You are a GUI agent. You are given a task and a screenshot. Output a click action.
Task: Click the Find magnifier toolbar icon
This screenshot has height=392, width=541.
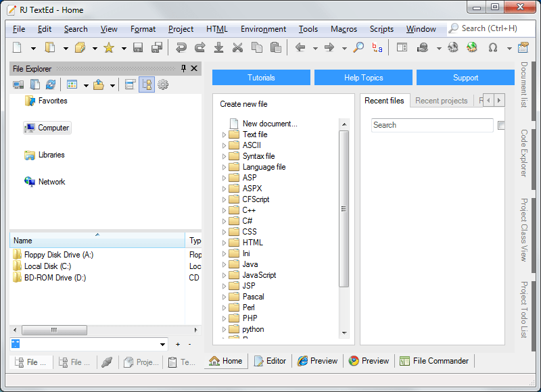(x=358, y=47)
